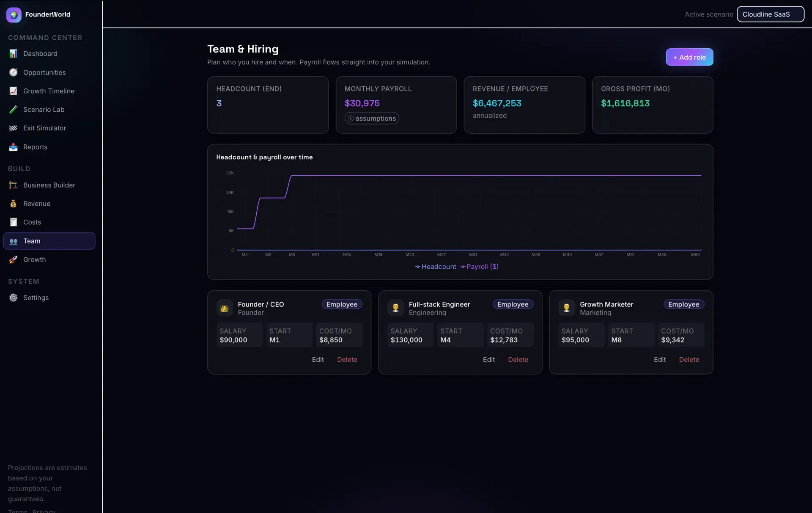Click the Employee badge on Founder / CEO

tap(342, 304)
